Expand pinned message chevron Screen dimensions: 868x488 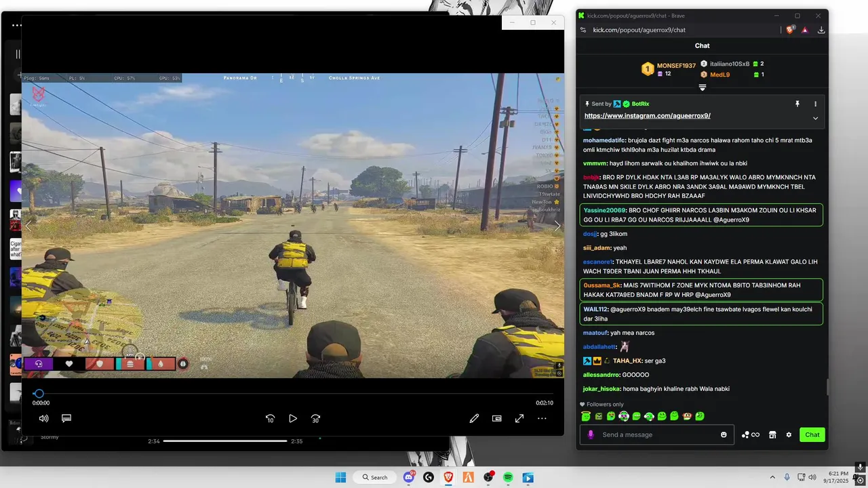pos(815,118)
